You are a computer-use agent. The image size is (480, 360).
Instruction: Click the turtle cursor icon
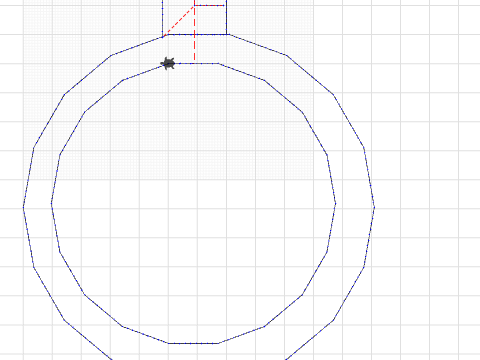coord(168,63)
